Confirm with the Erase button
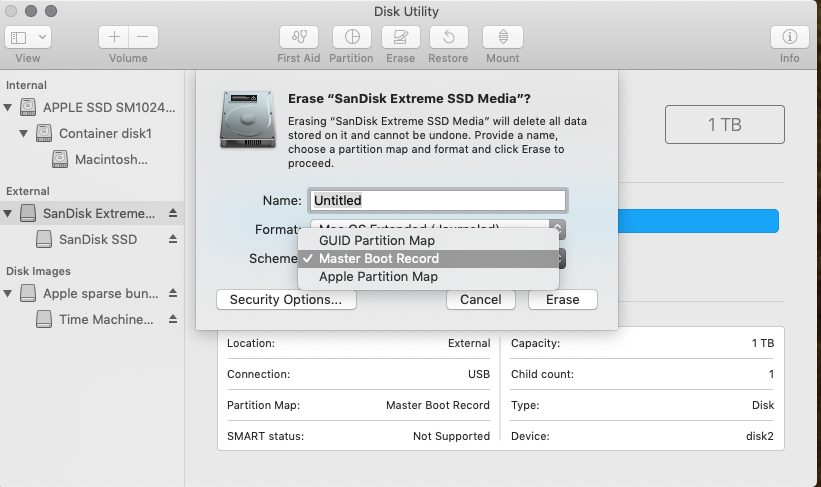The height and width of the screenshot is (487, 821). point(563,300)
